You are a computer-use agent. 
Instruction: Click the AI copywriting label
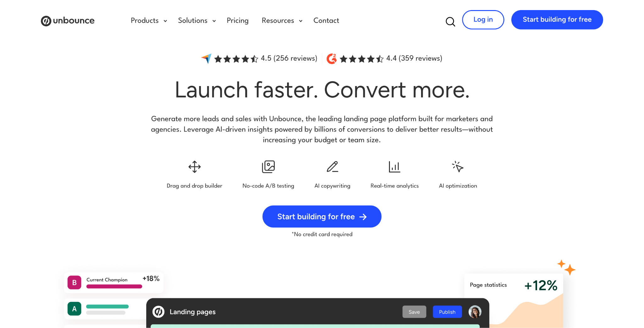point(332,186)
